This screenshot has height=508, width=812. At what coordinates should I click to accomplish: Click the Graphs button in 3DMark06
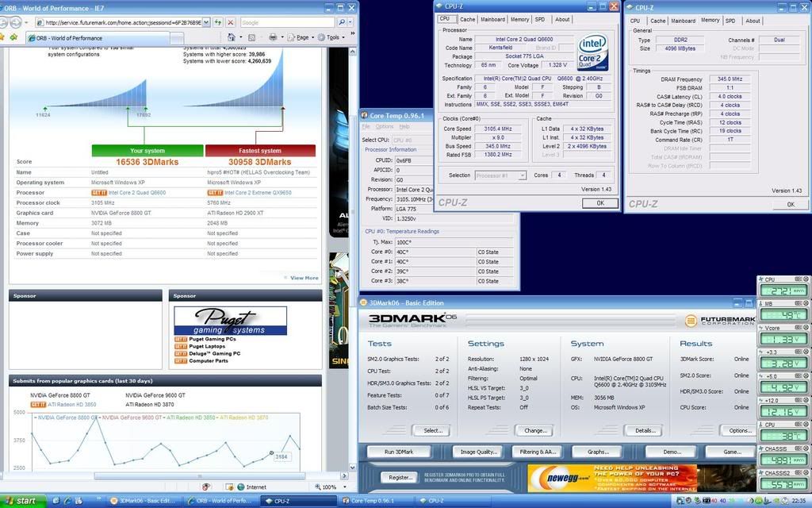(x=598, y=452)
